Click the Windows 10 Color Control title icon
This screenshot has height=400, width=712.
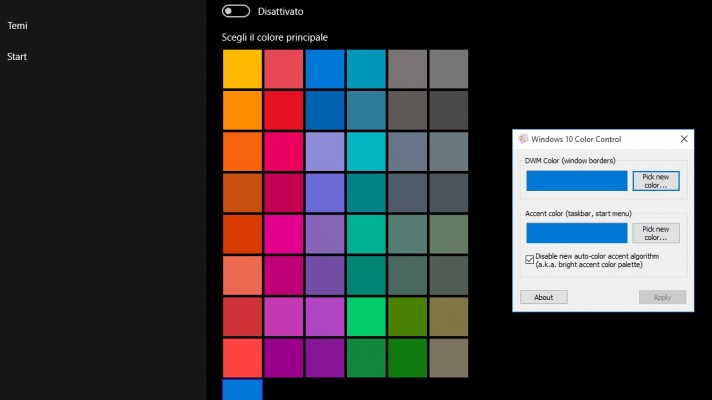point(523,139)
